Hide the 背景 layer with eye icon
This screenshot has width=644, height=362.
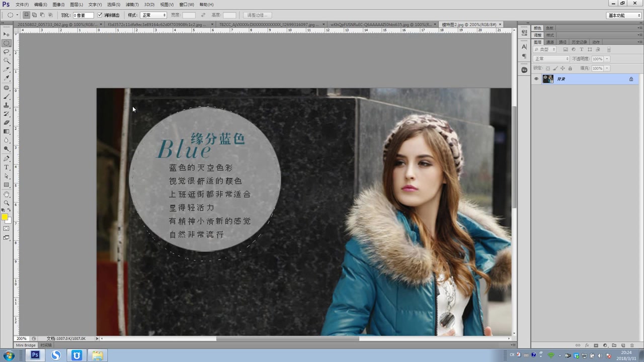click(536, 79)
